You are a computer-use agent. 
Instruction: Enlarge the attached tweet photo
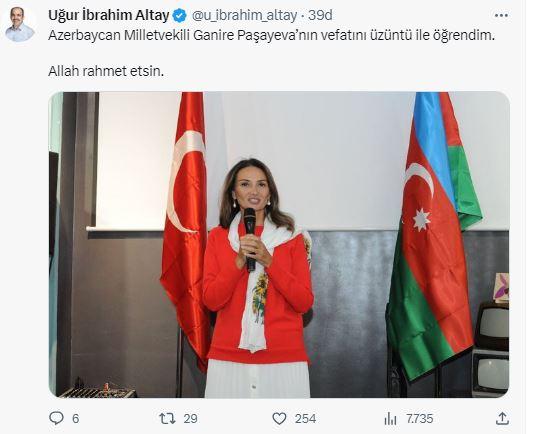pos(279,245)
